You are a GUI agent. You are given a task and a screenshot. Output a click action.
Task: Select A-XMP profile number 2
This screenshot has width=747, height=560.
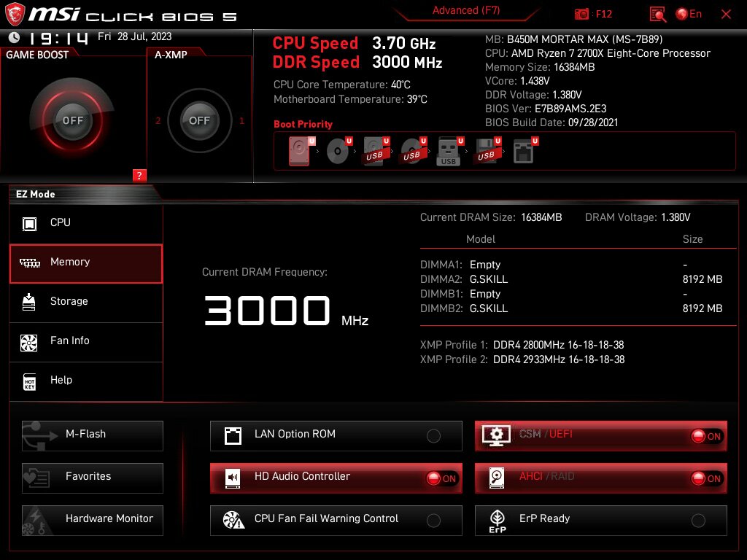158,121
